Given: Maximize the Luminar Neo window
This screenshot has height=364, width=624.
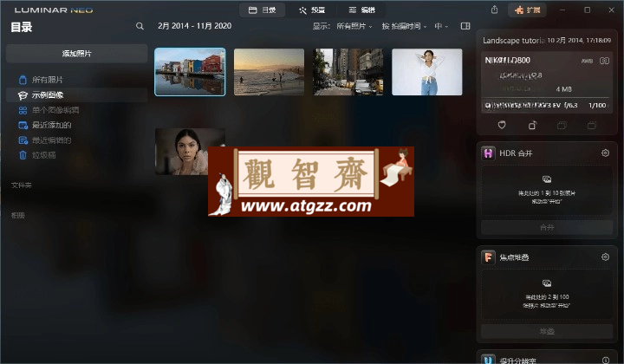Looking at the screenshot, I should pyautogui.click(x=587, y=10).
